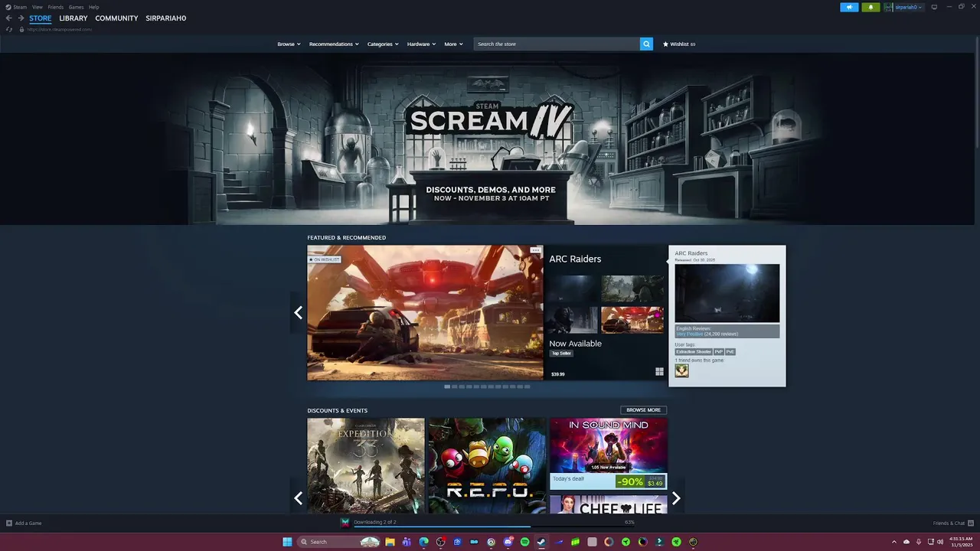Open Discord from the taskbar
This screenshot has height=551, width=980.
tap(508, 542)
